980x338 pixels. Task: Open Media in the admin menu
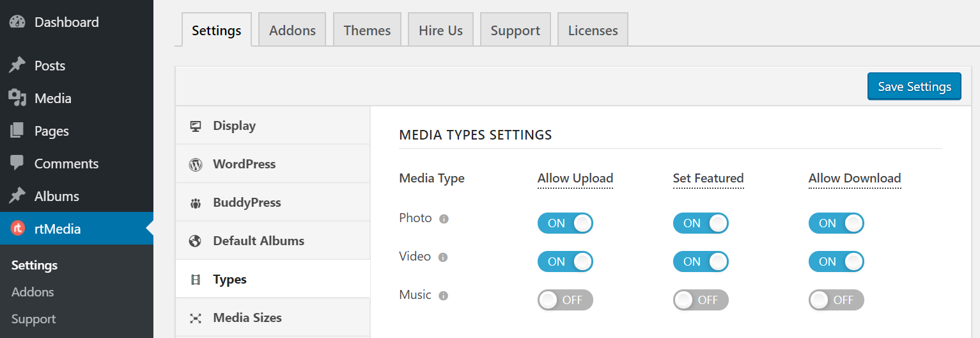coord(77,98)
